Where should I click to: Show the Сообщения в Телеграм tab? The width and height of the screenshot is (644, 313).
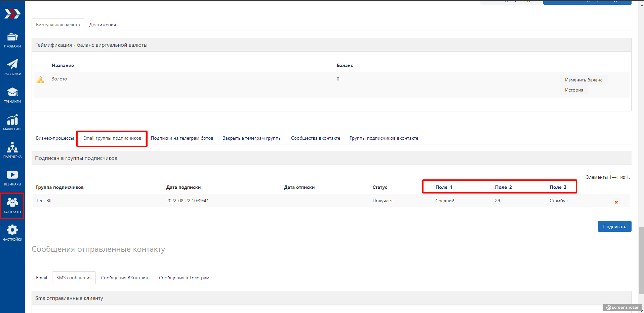click(x=184, y=278)
